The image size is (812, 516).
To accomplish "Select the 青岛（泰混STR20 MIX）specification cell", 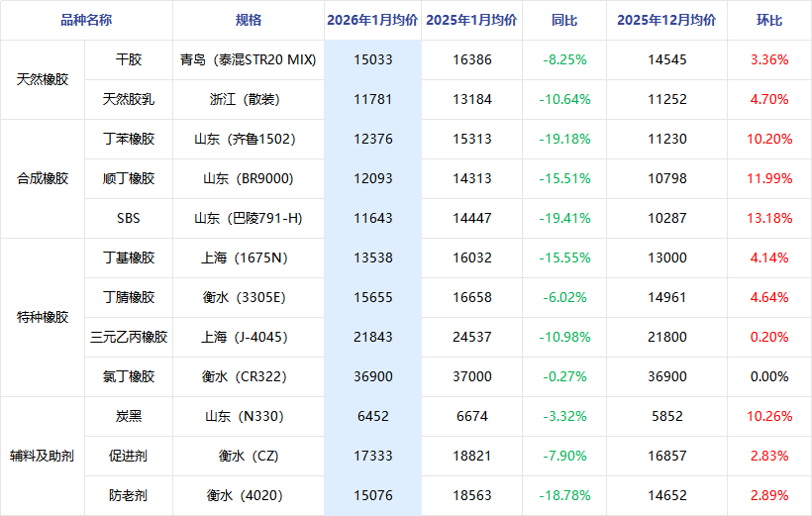I will point(249,59).
